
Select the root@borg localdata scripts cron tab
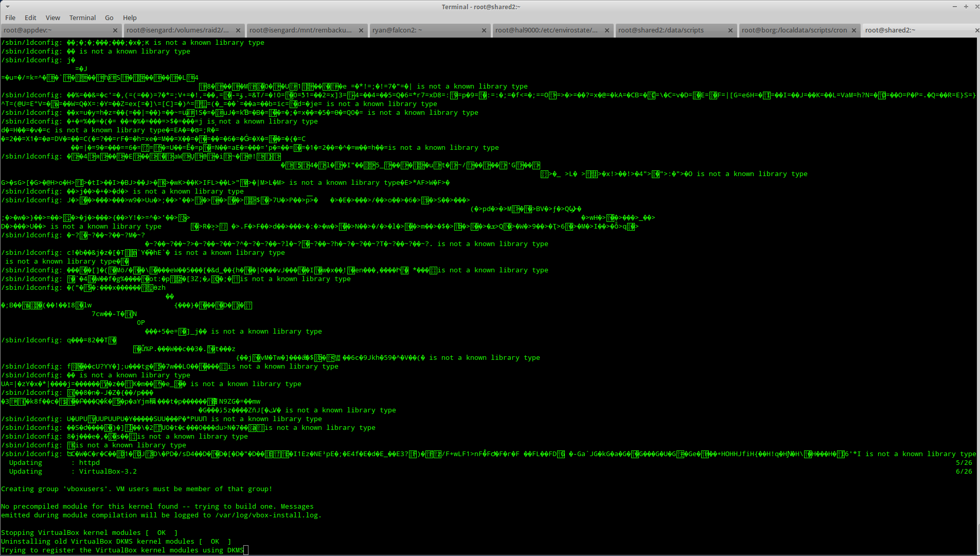click(794, 30)
